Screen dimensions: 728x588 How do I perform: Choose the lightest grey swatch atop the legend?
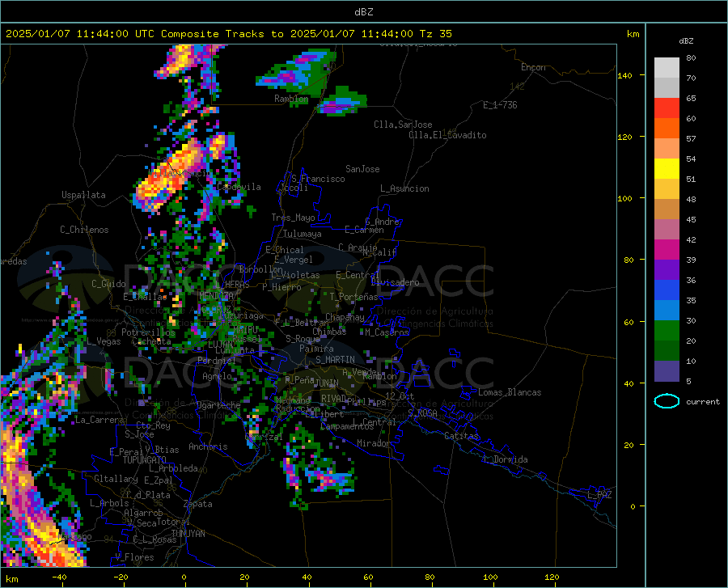667,67
